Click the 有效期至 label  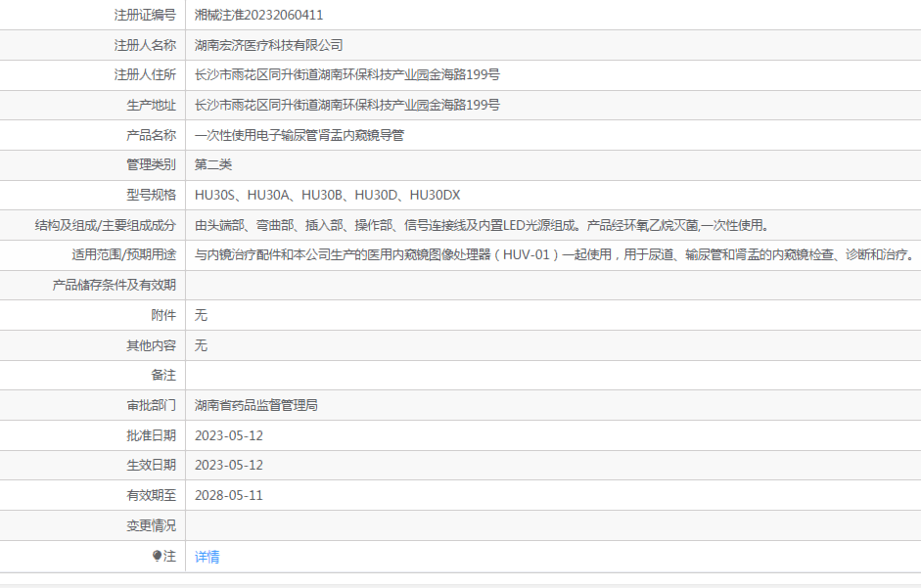(152, 496)
